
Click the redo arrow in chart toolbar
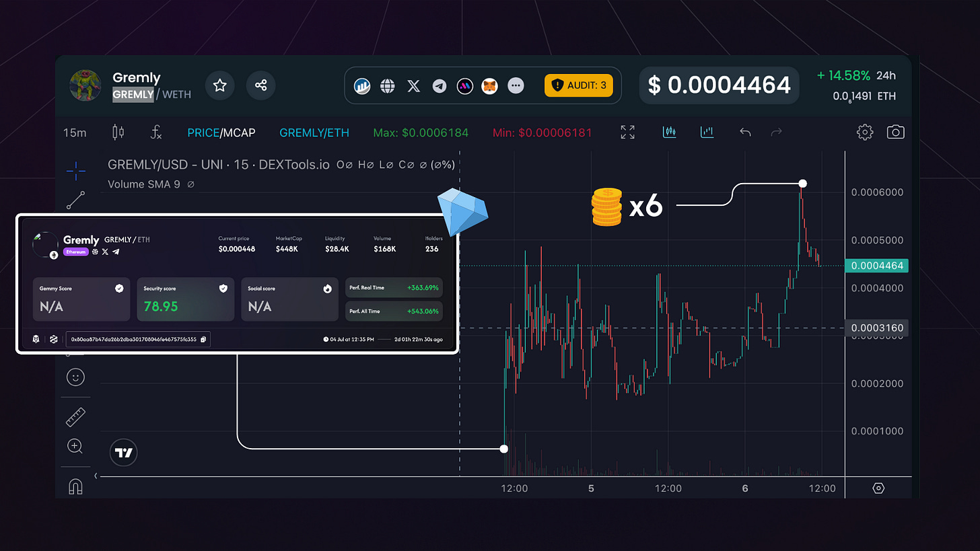tap(776, 133)
